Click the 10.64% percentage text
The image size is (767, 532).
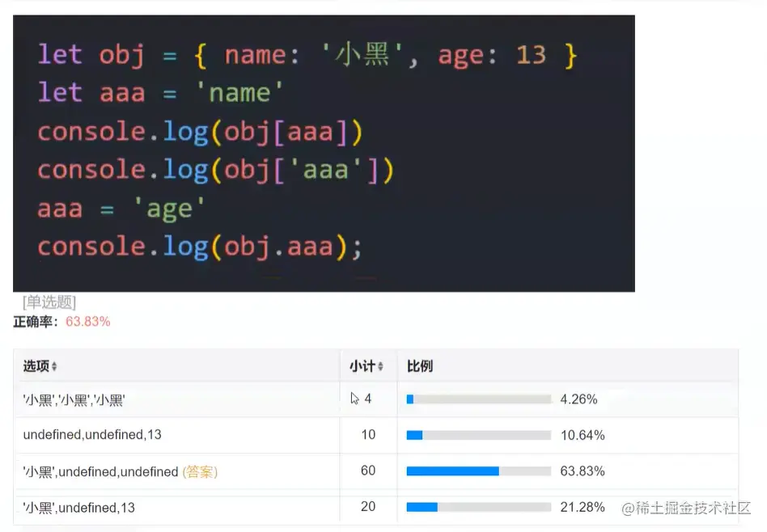coord(583,435)
